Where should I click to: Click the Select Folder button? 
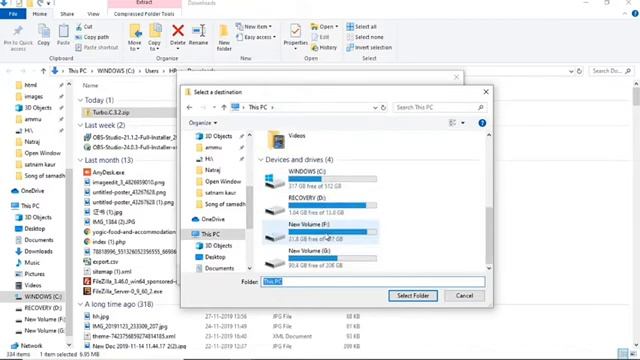[x=413, y=296]
